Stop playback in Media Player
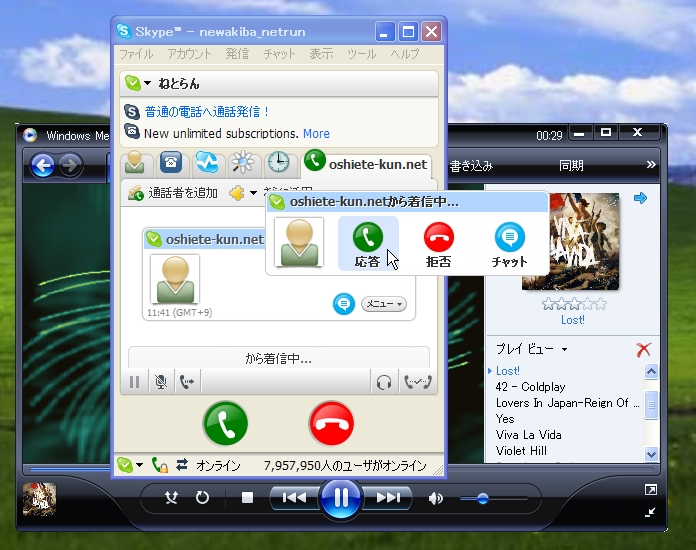This screenshot has height=550, width=696. [247, 498]
